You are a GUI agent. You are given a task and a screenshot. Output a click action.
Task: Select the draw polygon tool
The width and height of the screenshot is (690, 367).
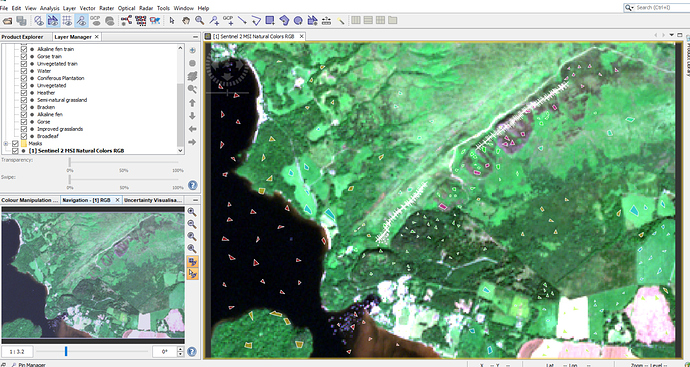(284, 20)
